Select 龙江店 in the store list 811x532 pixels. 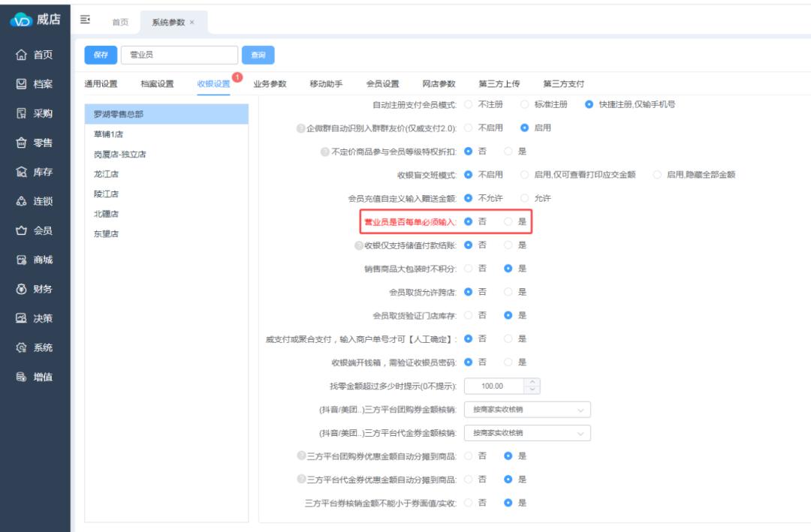point(106,174)
